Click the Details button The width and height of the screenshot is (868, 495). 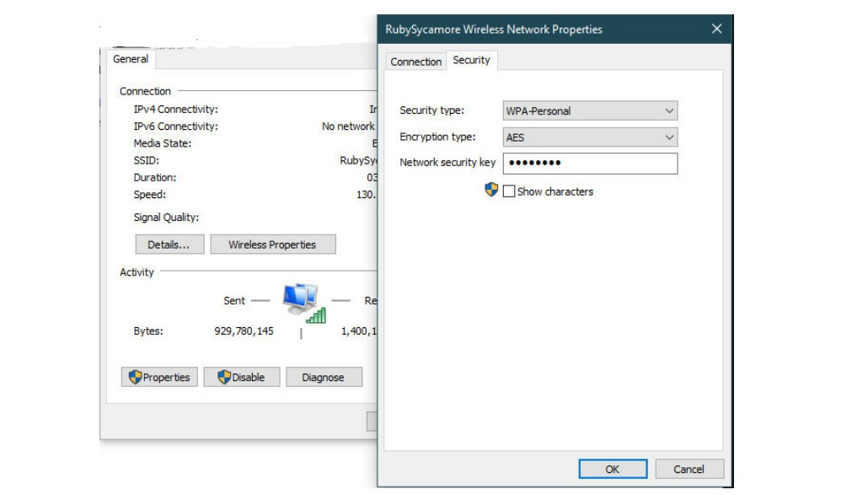[x=167, y=245]
